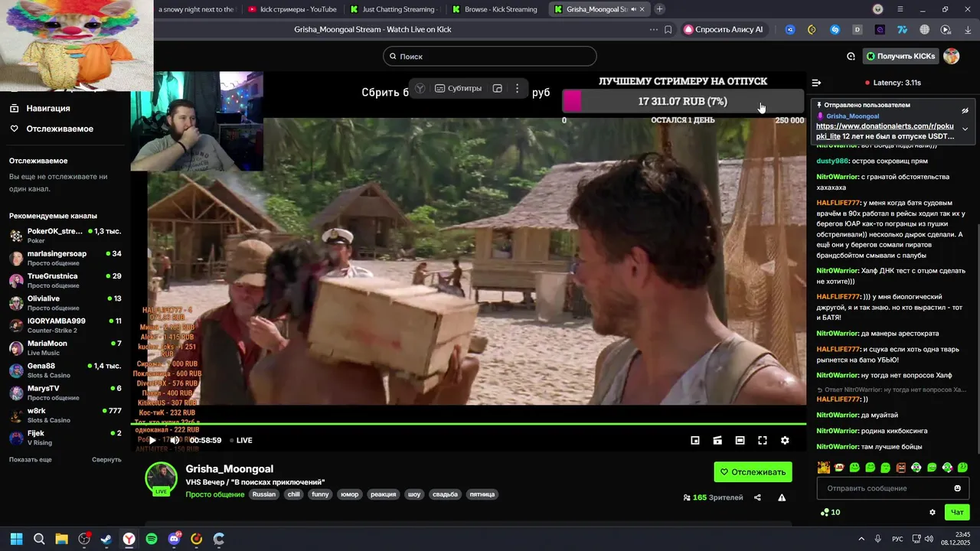Open the address bar three-dot menu

point(653,30)
